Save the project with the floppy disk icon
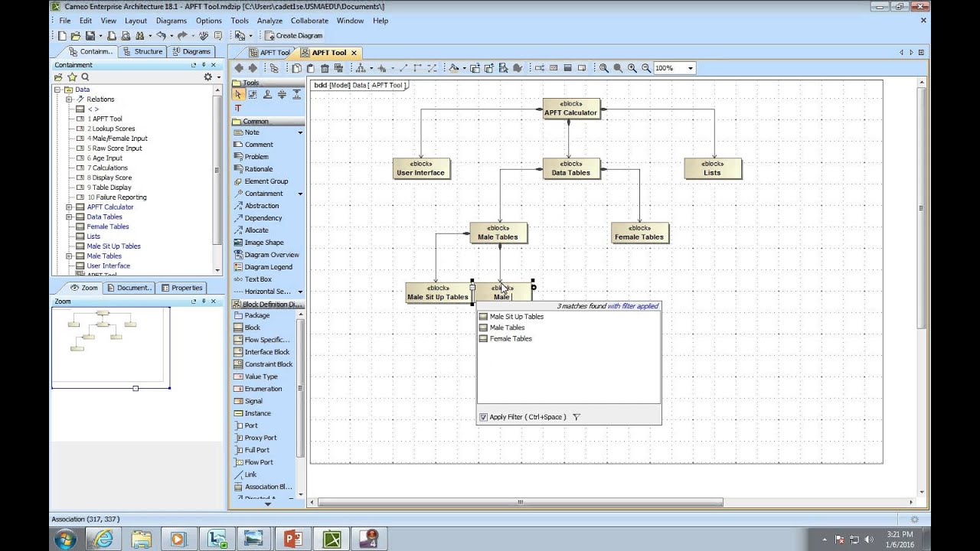Screen dimensions: 980x551 pyautogui.click(x=90, y=36)
